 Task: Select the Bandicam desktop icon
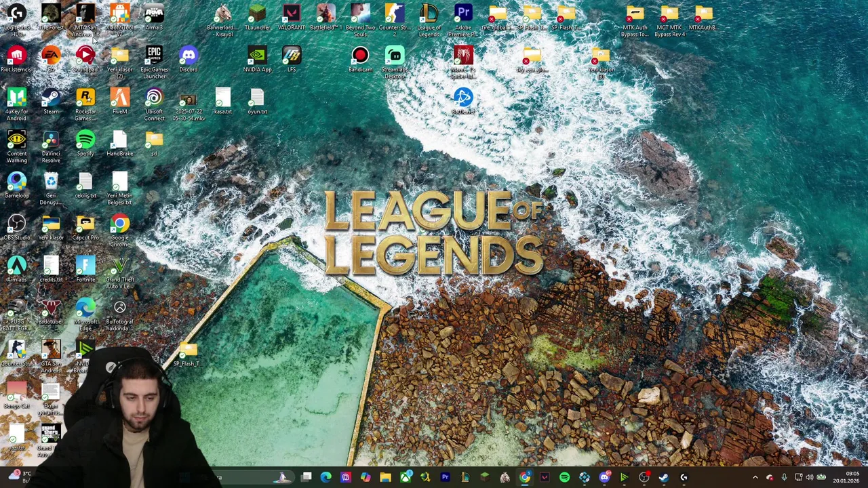coord(360,60)
